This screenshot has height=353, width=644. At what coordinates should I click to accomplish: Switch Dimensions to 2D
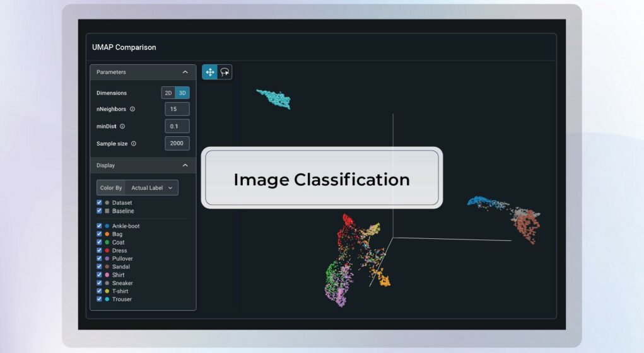(168, 93)
